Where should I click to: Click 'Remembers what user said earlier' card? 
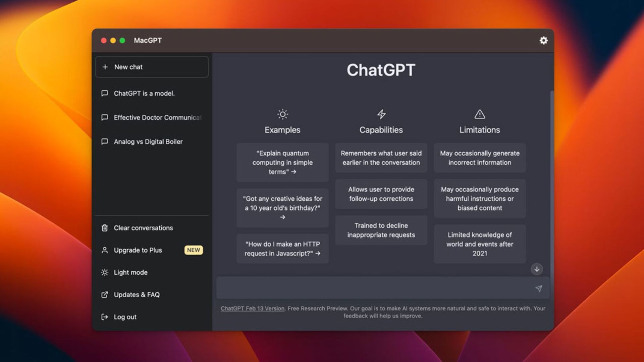[x=381, y=158]
